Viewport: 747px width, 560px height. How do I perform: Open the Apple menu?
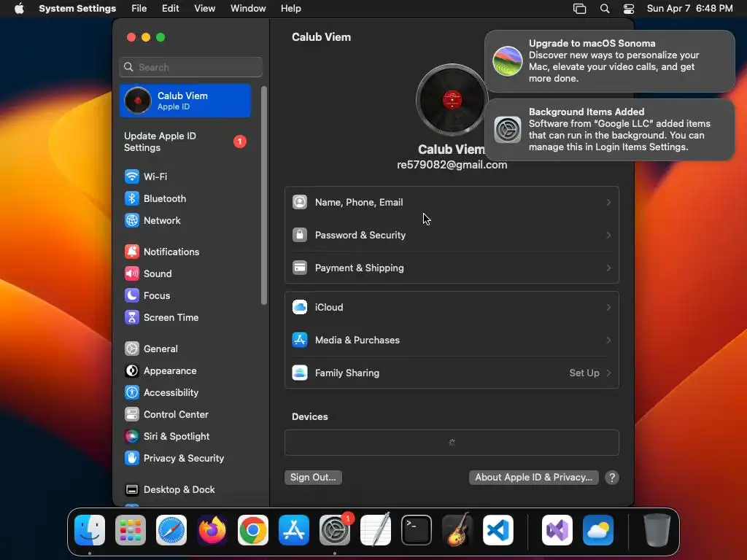coord(19,9)
